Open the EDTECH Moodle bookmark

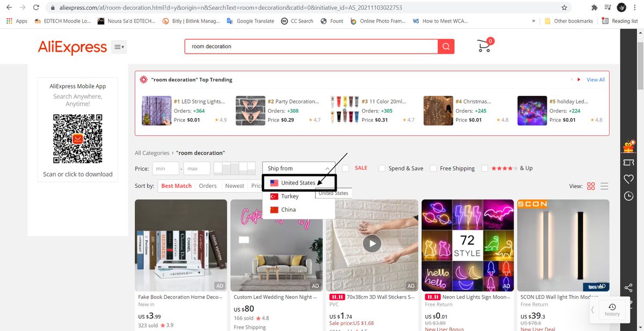click(62, 21)
